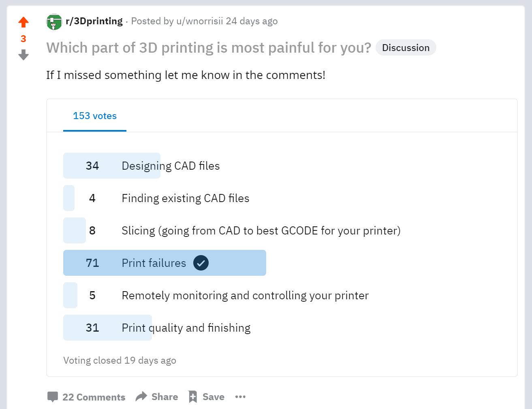The height and width of the screenshot is (409, 532).
Task: Click the comments speech bubble icon
Action: 53,397
